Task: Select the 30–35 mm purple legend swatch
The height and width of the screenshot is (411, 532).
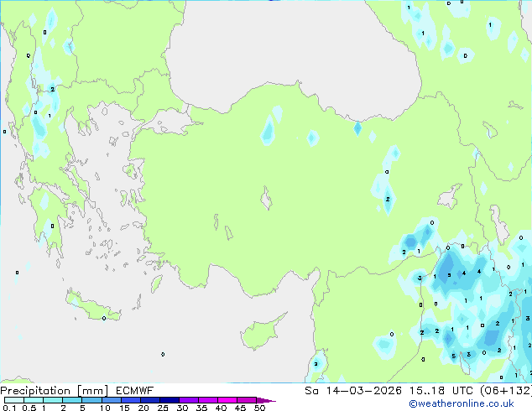Action: coord(189,400)
